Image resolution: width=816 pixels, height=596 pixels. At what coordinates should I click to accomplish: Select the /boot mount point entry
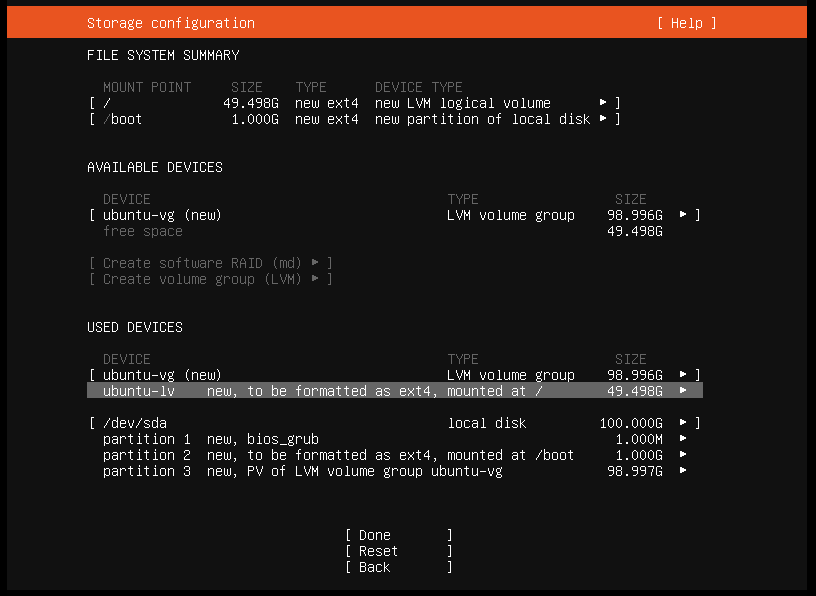[x=123, y=119]
